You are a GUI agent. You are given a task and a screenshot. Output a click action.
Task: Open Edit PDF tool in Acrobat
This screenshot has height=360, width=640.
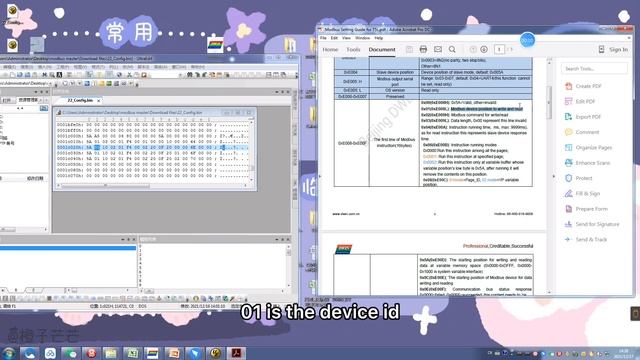[580, 101]
